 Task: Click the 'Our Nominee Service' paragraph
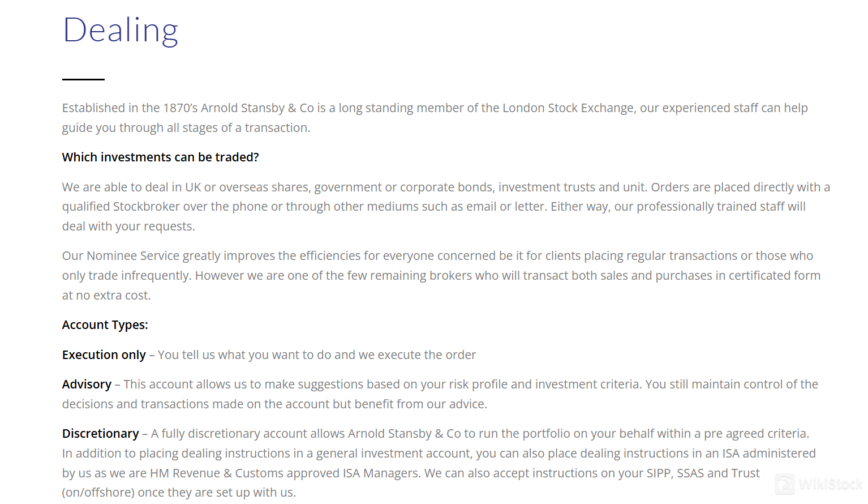441,276
